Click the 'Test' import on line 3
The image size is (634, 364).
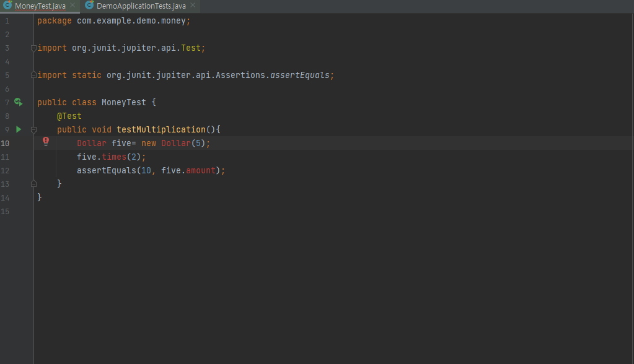190,48
